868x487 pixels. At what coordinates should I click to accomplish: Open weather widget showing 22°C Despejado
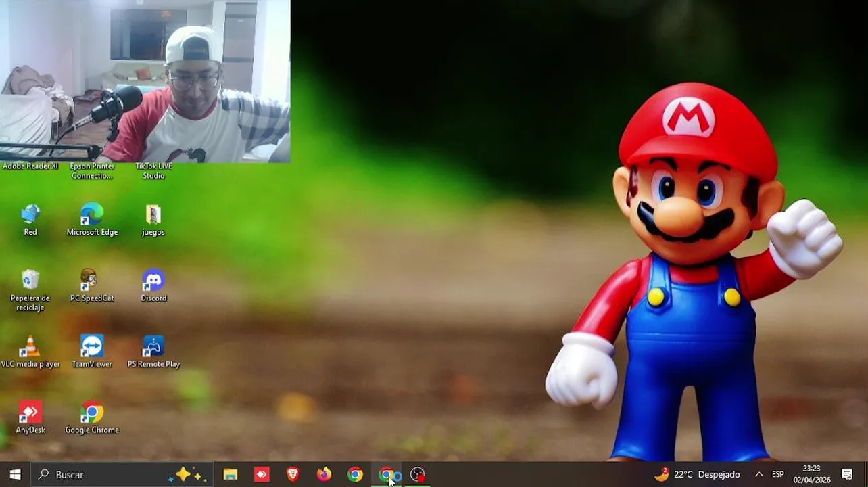click(x=697, y=474)
